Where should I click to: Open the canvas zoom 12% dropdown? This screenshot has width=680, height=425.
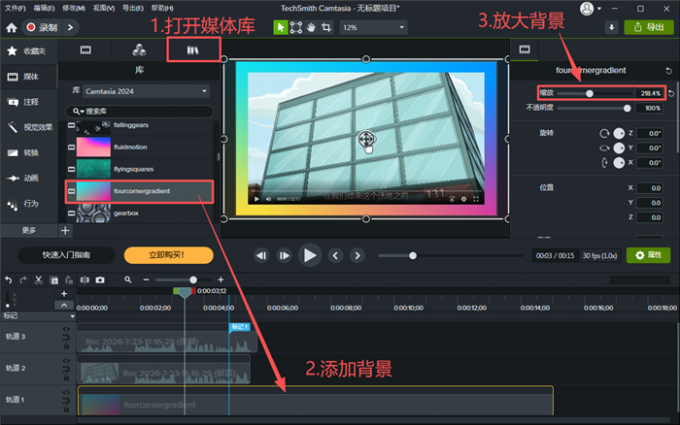coord(373,27)
